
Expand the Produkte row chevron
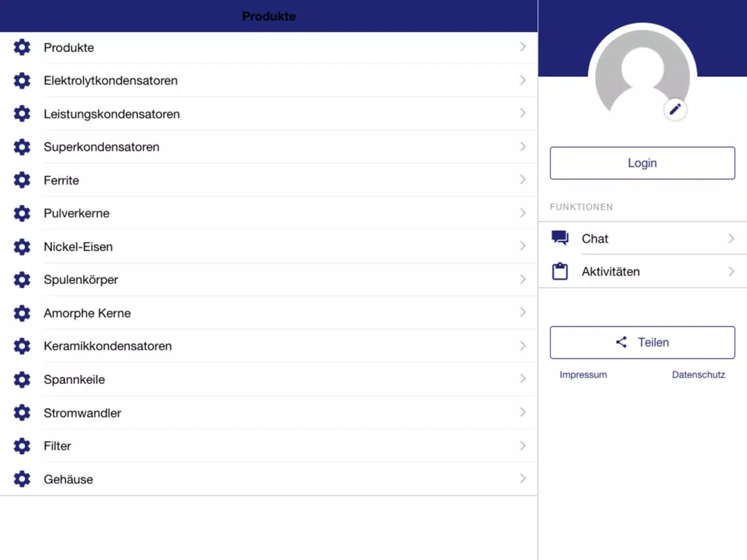tap(523, 47)
